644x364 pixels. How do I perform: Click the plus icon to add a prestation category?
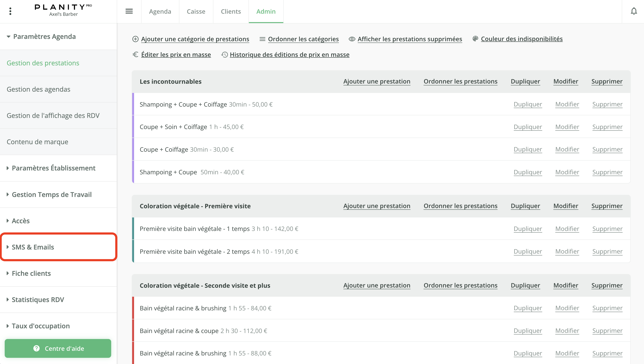[136, 39]
